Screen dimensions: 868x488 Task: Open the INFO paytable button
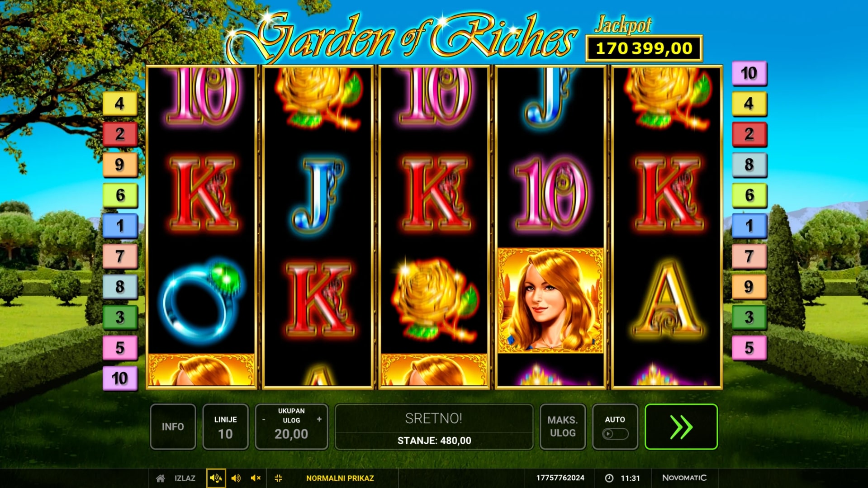click(173, 426)
